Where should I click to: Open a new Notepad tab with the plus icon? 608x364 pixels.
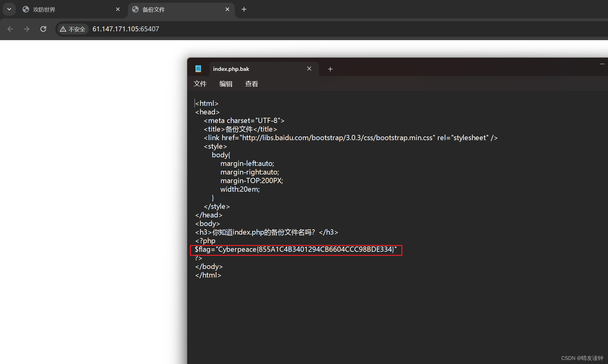[x=330, y=69]
